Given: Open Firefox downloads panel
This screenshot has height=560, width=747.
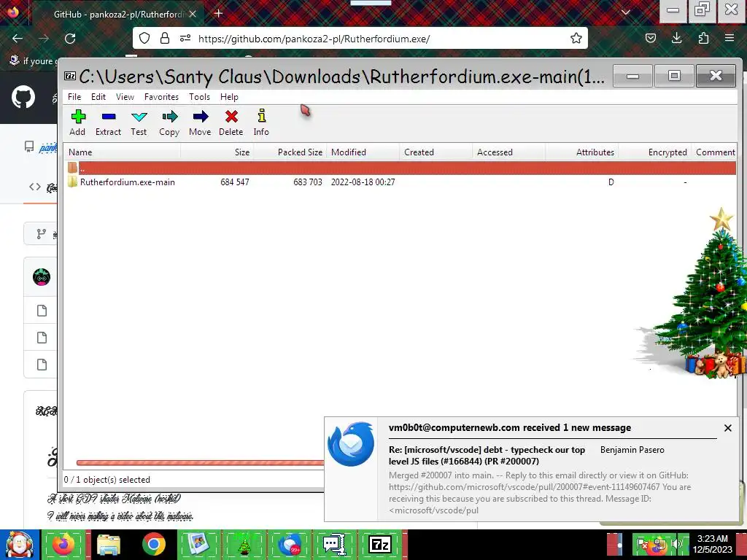Looking at the screenshot, I should click(676, 39).
